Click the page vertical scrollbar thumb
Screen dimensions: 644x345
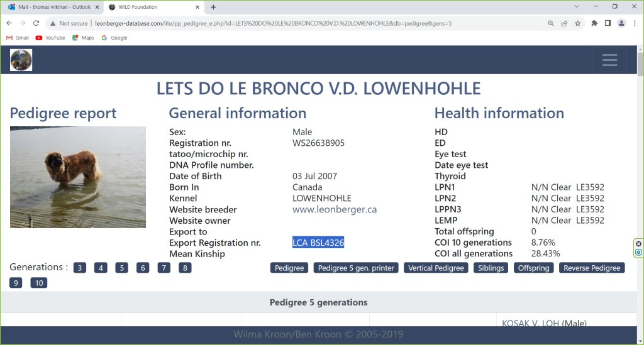point(640,63)
